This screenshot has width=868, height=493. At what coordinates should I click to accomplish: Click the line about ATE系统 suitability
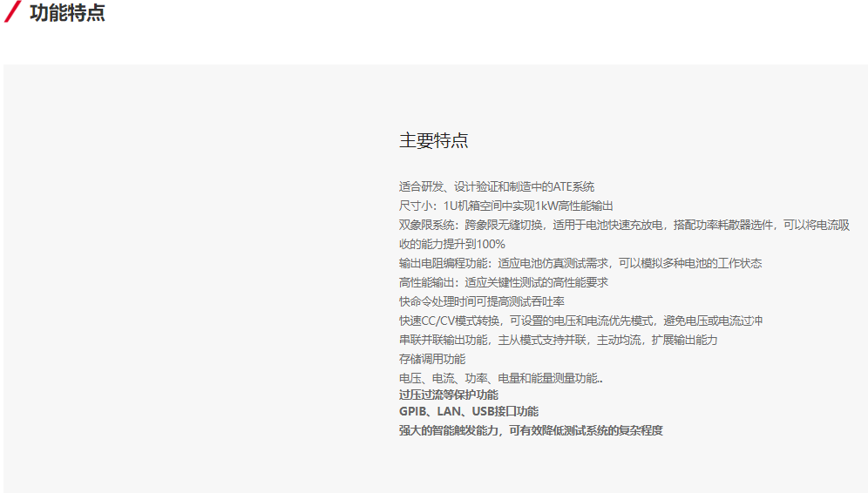pyautogui.click(x=497, y=186)
